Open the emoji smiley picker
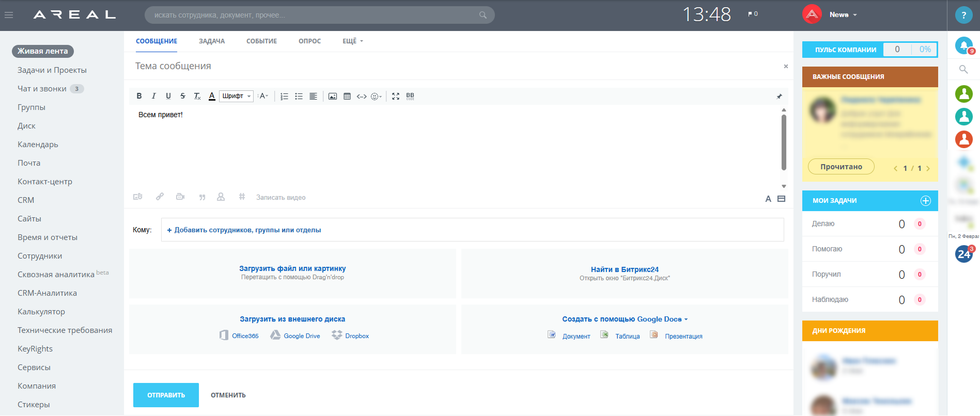This screenshot has height=416, width=980. pyautogui.click(x=376, y=97)
